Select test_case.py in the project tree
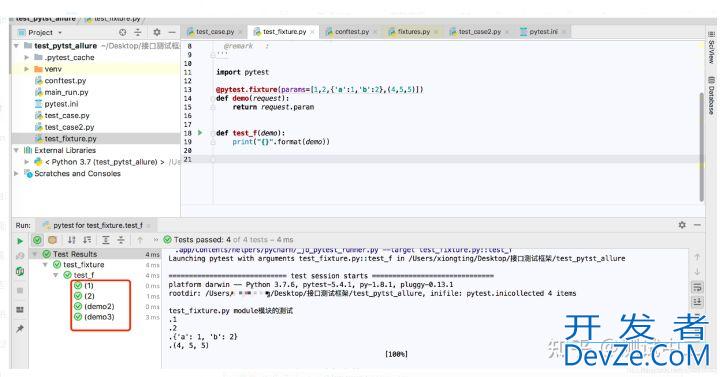Screen dimensions: 720x377 pos(67,116)
